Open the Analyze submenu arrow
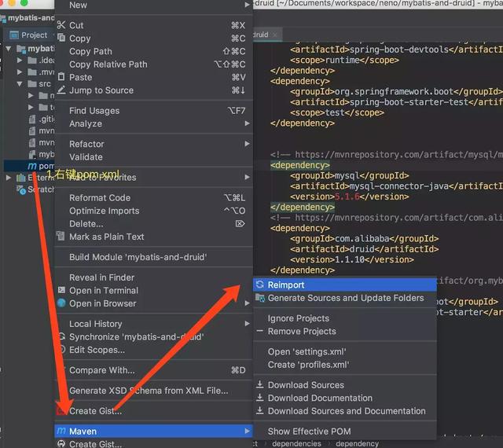 (x=247, y=123)
